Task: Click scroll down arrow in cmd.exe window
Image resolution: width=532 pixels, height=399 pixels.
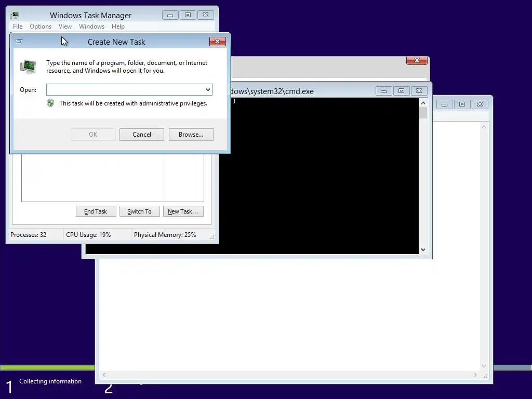Action: pyautogui.click(x=423, y=250)
